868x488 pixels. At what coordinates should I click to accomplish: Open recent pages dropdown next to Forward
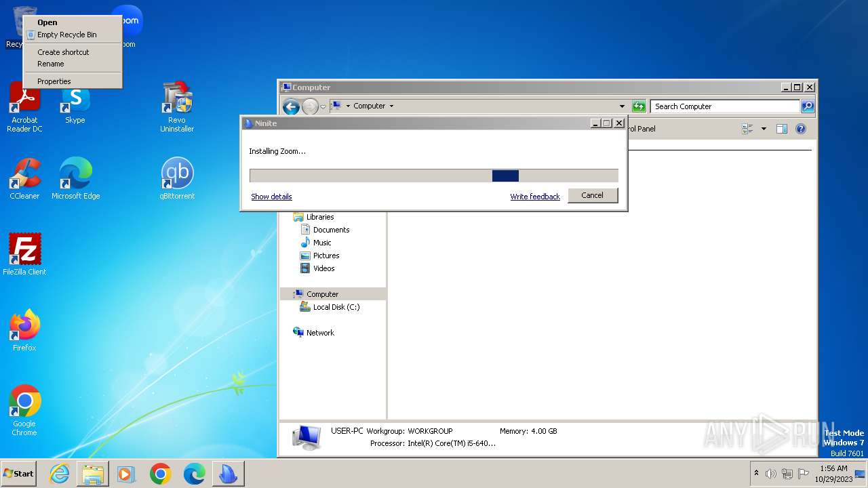click(323, 106)
